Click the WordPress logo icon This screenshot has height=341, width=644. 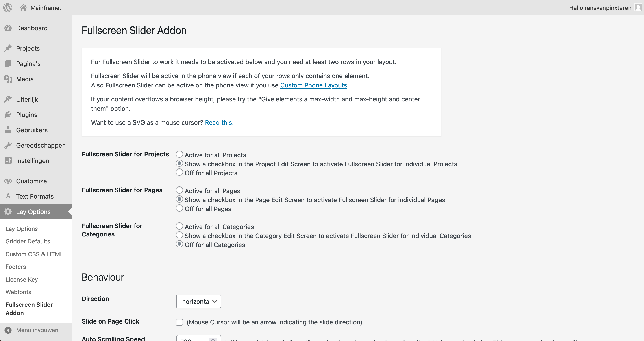pyautogui.click(x=8, y=7)
